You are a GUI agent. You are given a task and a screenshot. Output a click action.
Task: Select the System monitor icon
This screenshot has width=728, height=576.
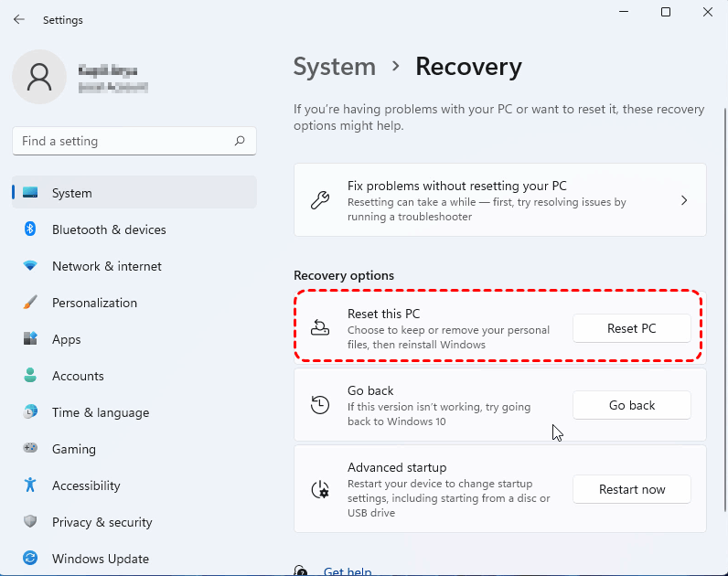pyautogui.click(x=30, y=193)
